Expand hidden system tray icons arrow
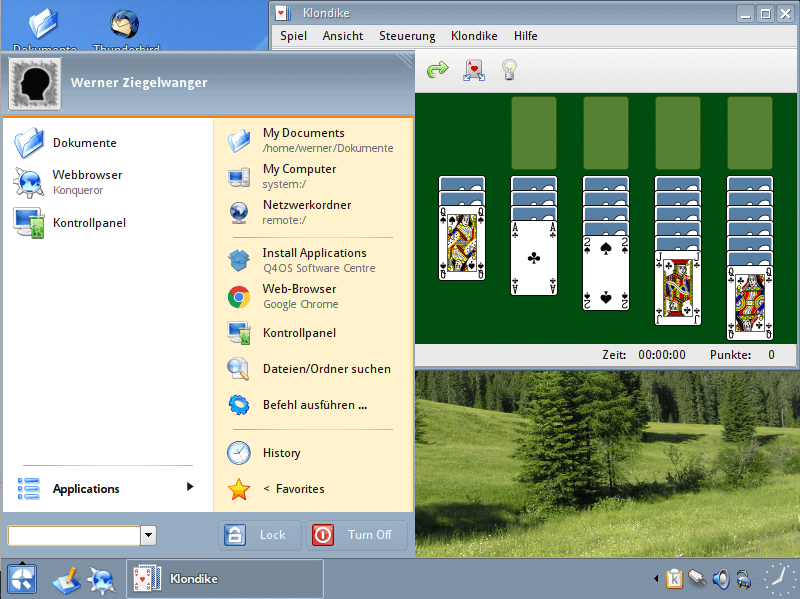The image size is (800, 599). click(656, 578)
